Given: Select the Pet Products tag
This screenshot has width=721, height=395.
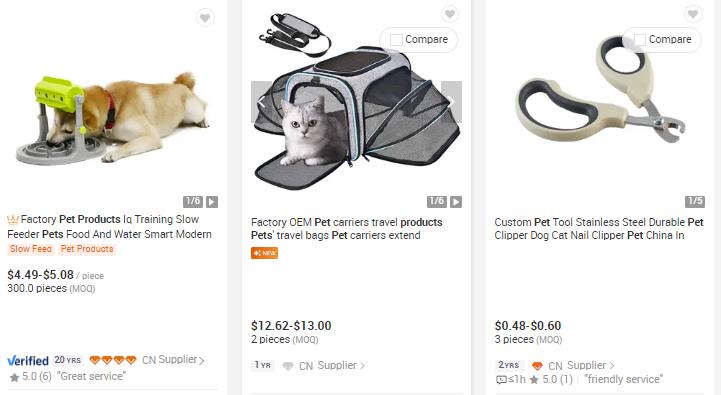Looking at the screenshot, I should [x=87, y=249].
